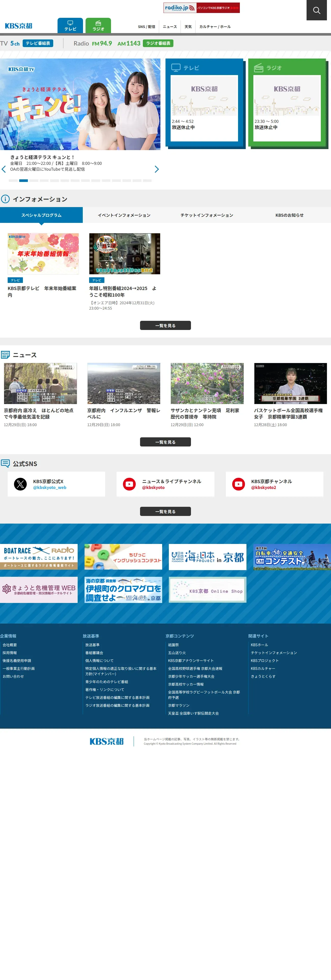Open KBSホール footer link
This screenshot has width=331, height=980.
[x=259, y=645]
